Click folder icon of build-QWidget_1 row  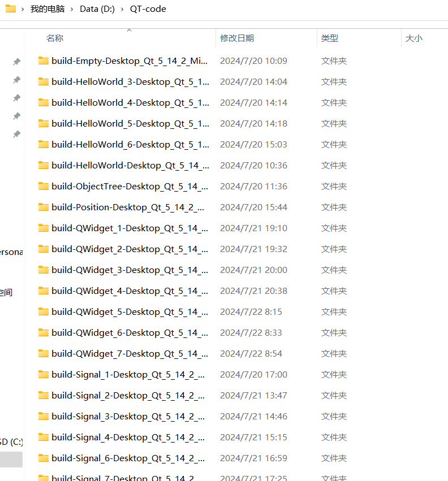[44, 228]
